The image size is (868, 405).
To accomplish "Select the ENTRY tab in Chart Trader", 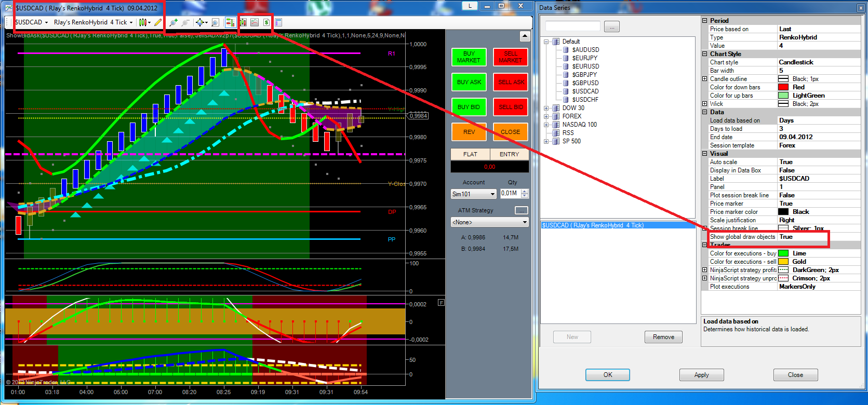I will click(510, 154).
